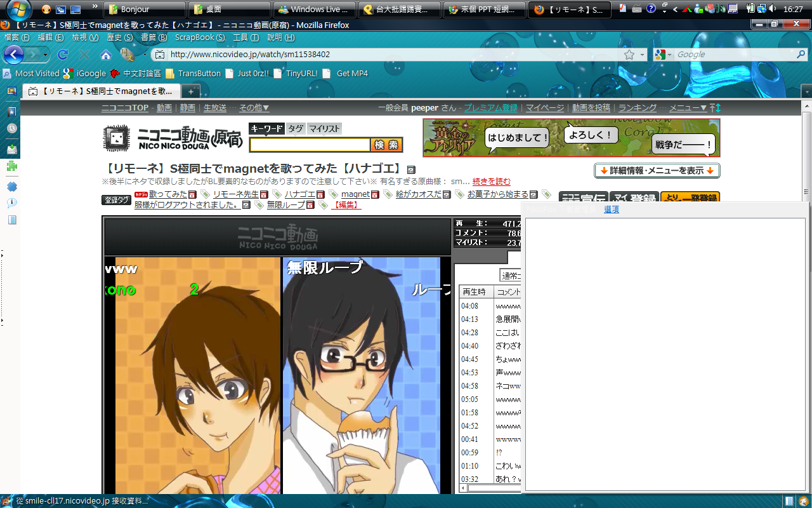Click the プレミアム登録 link

click(490, 108)
